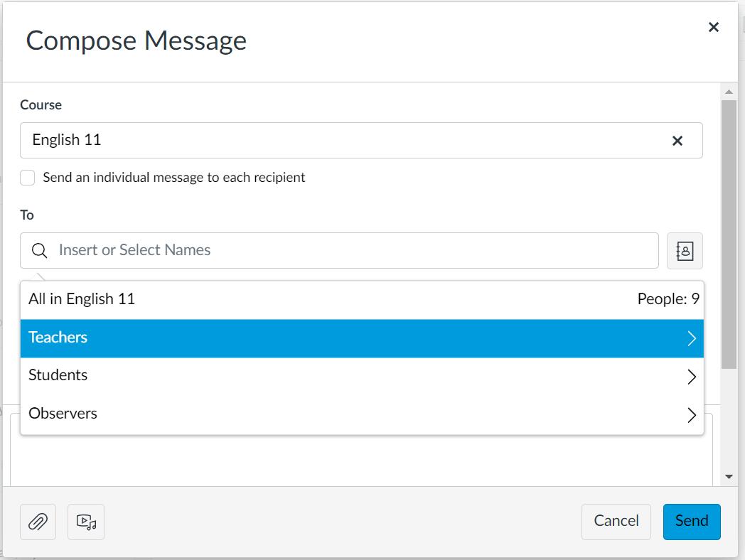Choose the Students menu entry
The image size is (745, 560).
click(x=58, y=375)
